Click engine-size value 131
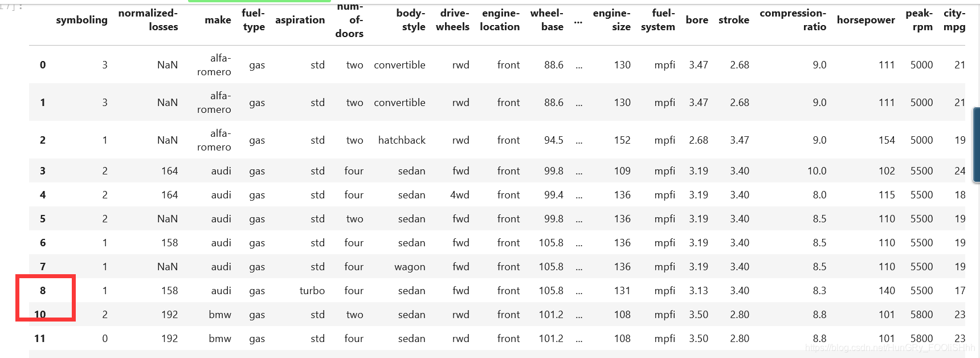Image resolution: width=980 pixels, height=358 pixels. pyautogui.click(x=622, y=291)
